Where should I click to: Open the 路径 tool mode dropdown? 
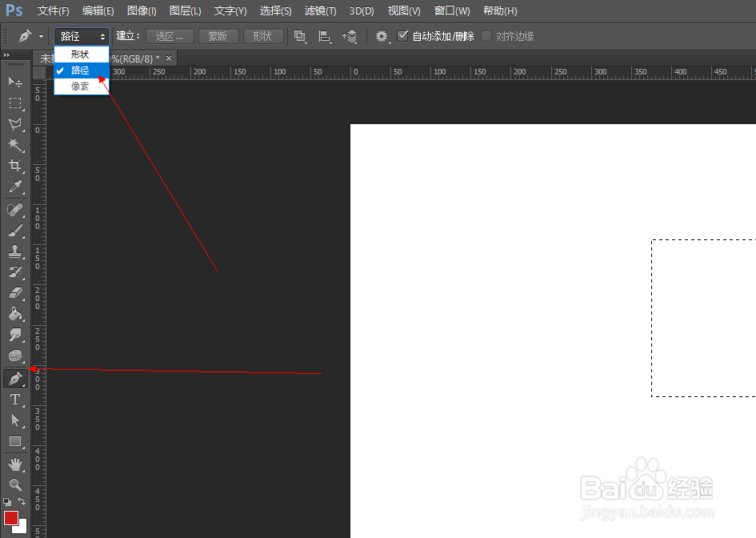[82, 36]
